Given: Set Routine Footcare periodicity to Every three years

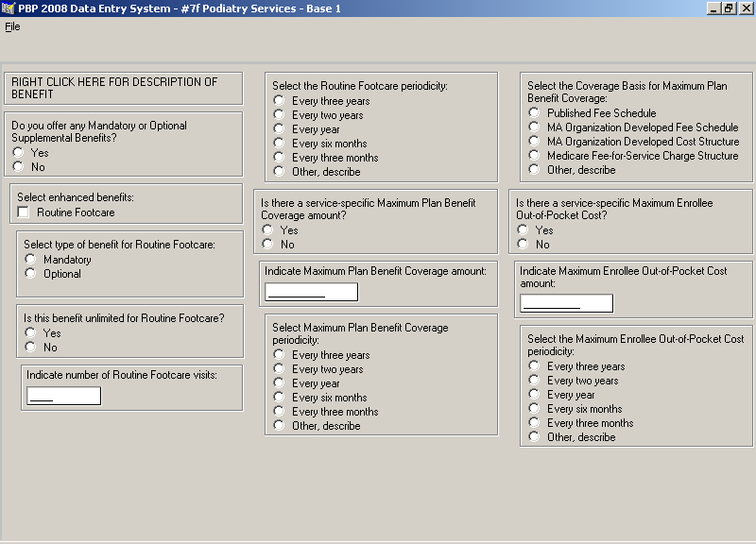Looking at the screenshot, I should click(x=279, y=100).
